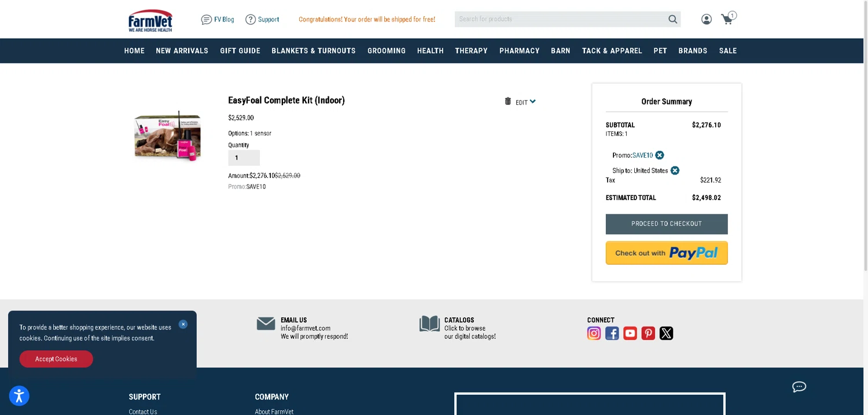Click info@farmvet.com email link
This screenshot has height=415, width=868.
pos(306,328)
